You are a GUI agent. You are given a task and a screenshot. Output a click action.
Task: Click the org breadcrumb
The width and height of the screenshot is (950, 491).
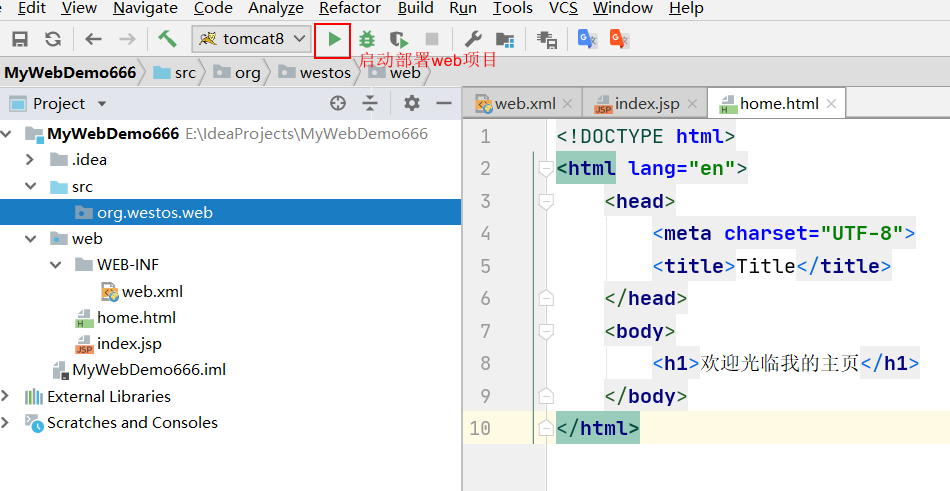pyautogui.click(x=238, y=73)
